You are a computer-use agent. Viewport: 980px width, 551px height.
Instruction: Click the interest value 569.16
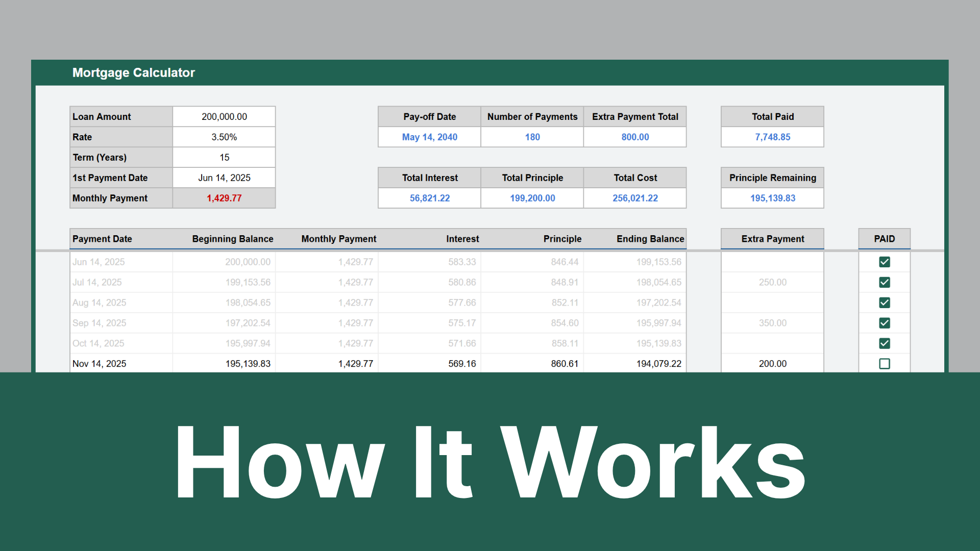click(462, 364)
